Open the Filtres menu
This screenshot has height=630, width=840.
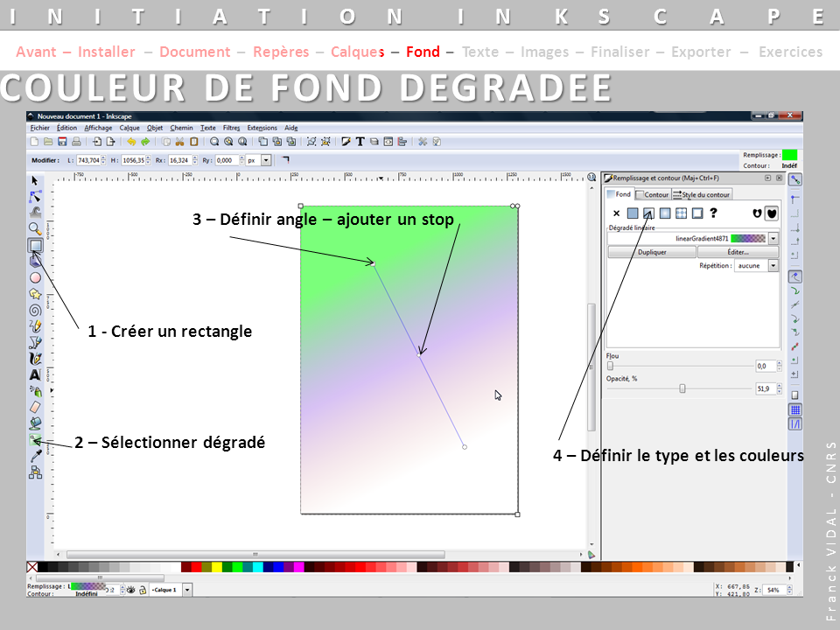click(x=231, y=128)
